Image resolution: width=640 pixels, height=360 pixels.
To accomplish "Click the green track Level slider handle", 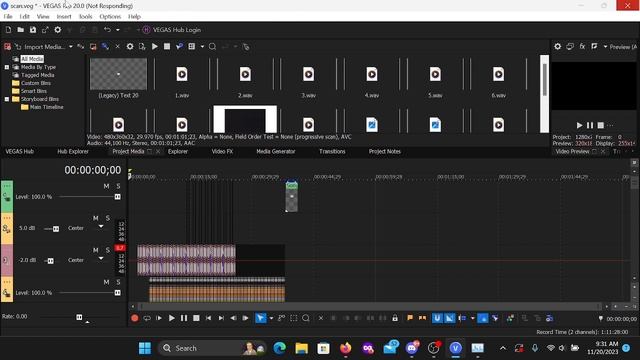I will (x=118, y=197).
